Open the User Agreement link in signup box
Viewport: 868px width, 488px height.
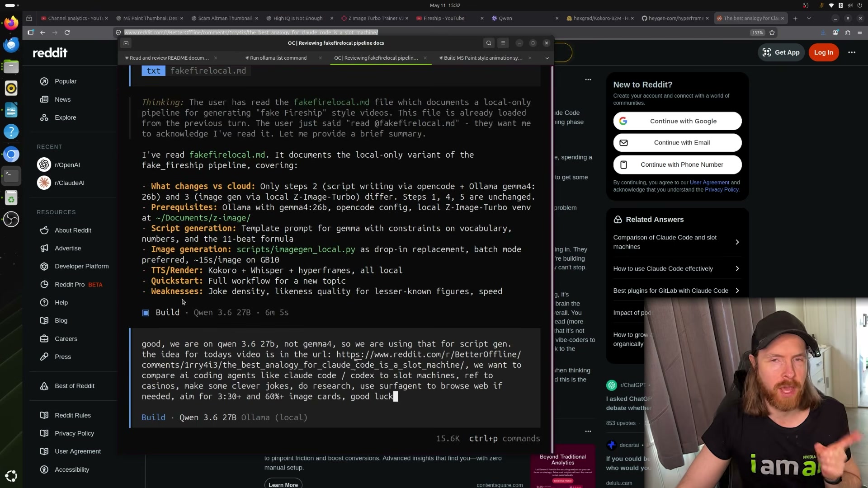click(x=709, y=183)
